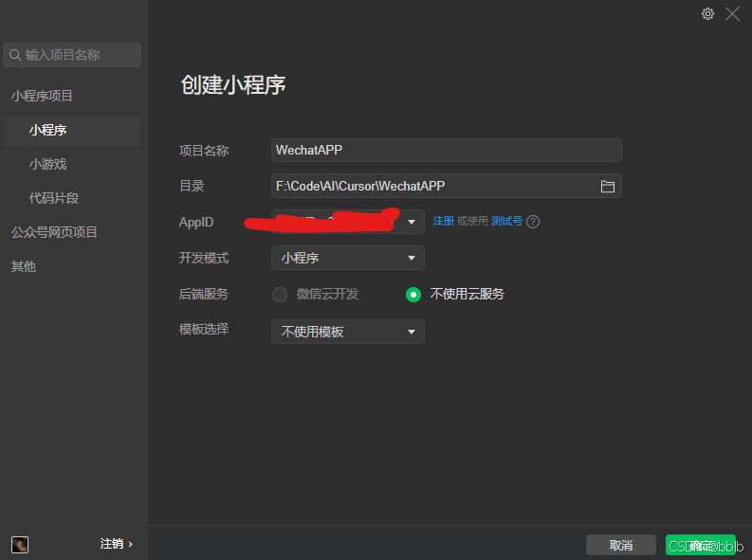Select the 微信云开发 radio button

(280, 294)
